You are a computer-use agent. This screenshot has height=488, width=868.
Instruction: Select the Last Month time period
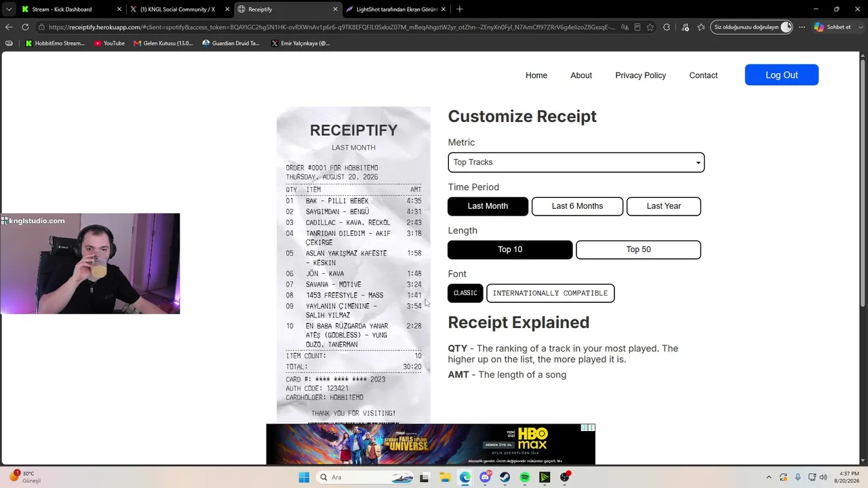488,206
